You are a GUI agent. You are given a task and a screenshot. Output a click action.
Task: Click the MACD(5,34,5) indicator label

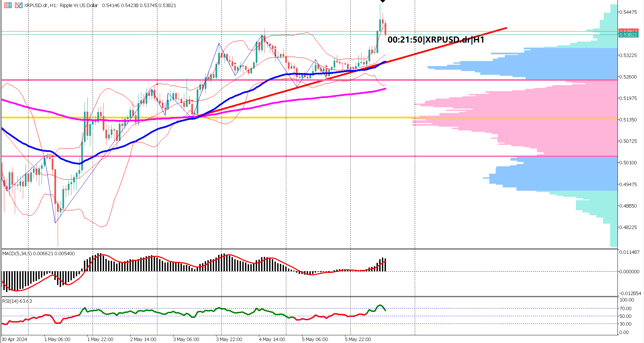click(x=16, y=254)
